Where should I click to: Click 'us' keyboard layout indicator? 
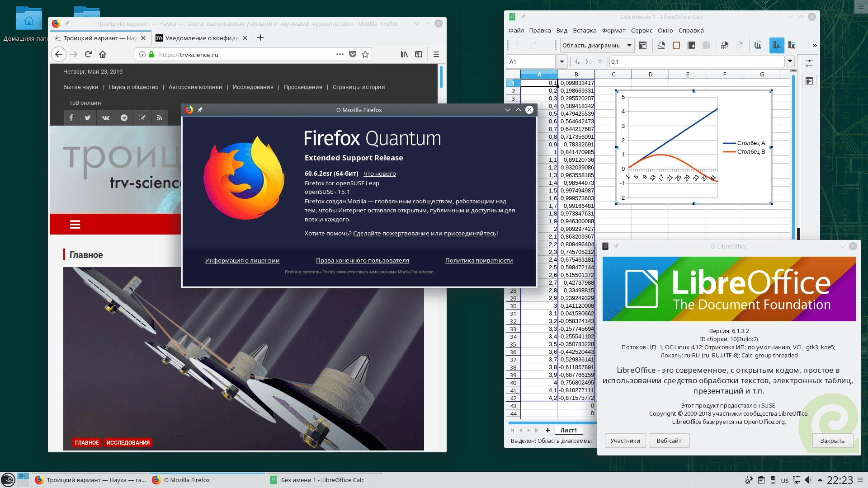click(x=784, y=480)
